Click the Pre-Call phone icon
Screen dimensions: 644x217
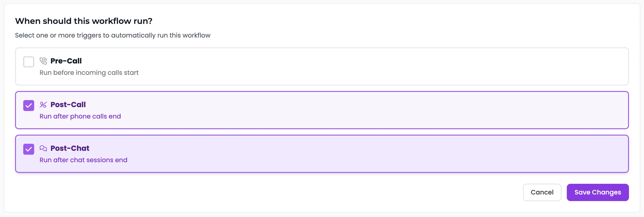[43, 61]
